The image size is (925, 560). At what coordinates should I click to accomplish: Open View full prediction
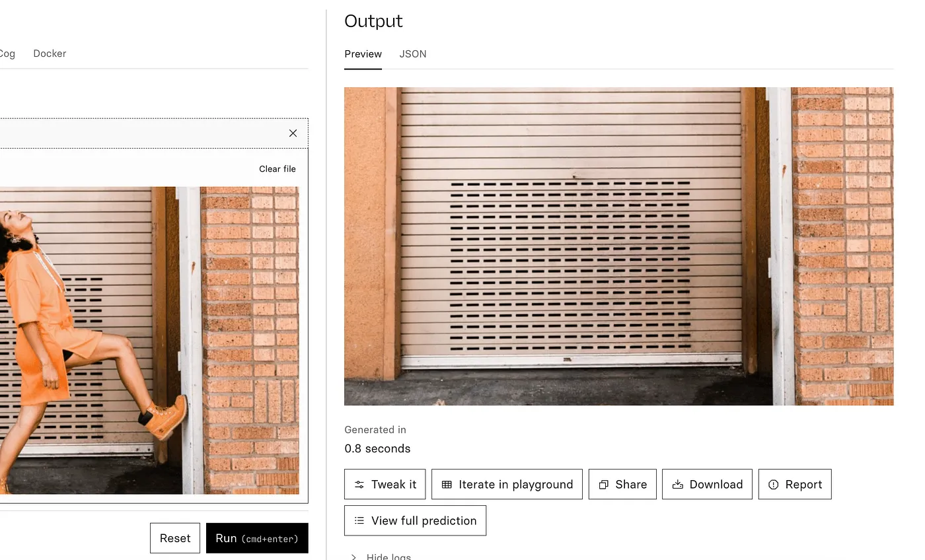click(x=415, y=520)
